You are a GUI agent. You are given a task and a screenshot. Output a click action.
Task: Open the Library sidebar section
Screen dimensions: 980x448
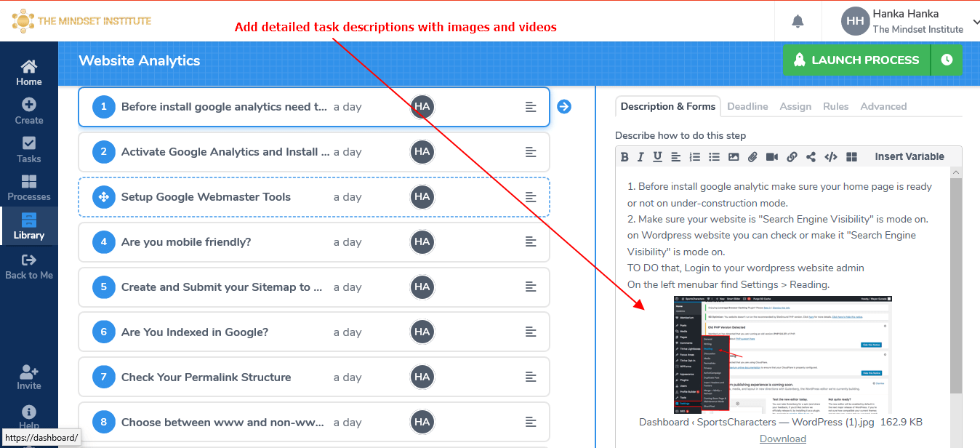(x=29, y=226)
